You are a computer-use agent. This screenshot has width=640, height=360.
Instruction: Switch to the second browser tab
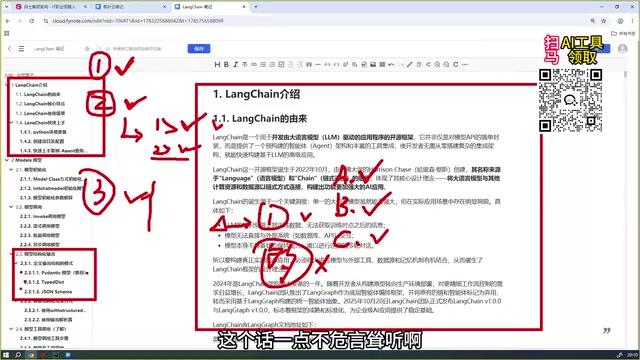tap(131, 7)
